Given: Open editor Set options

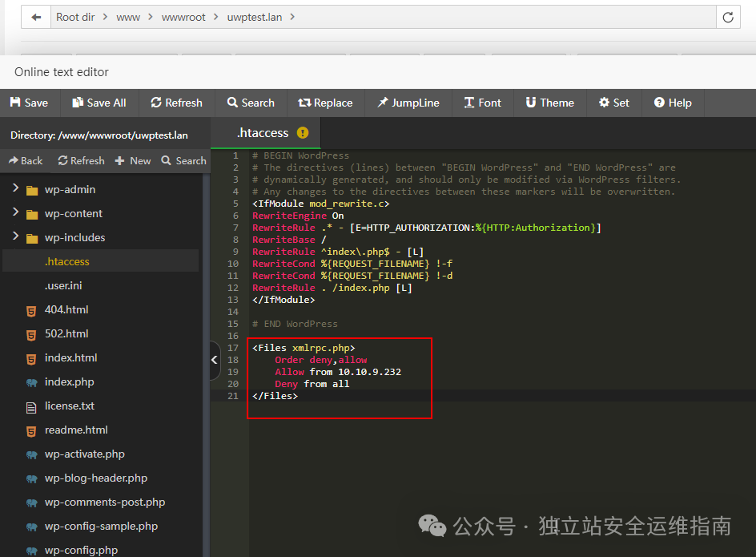Looking at the screenshot, I should coord(614,103).
